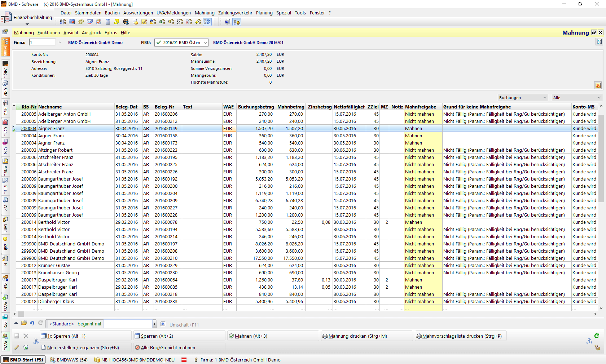
Task: Click the calendar icon in the main toolbar
Action: [72, 22]
